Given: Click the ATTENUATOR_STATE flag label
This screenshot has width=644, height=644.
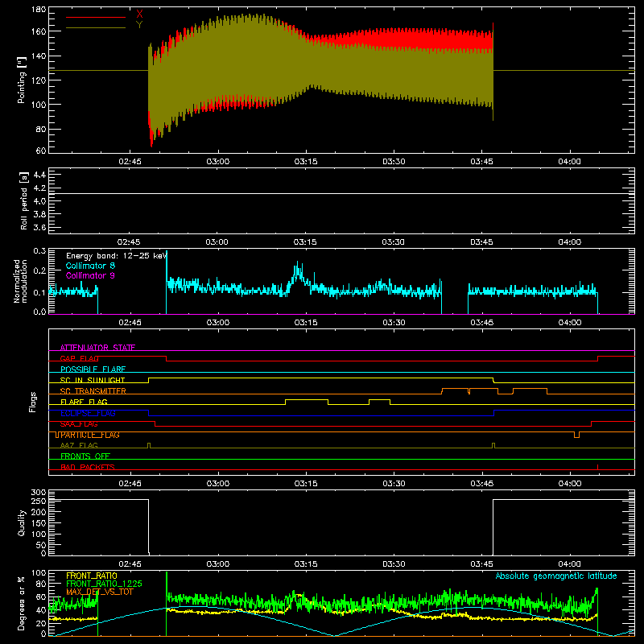Looking at the screenshot, I should [97, 348].
